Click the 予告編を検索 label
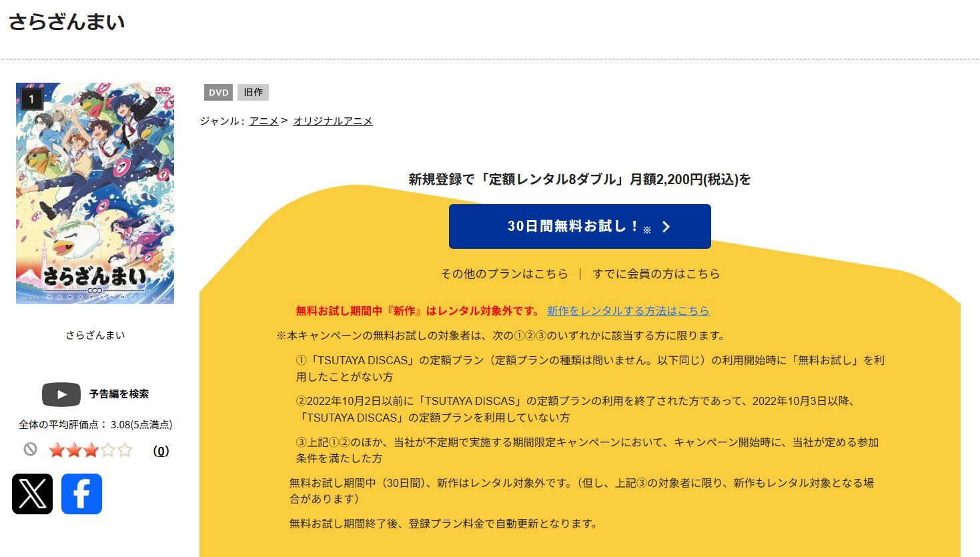The width and height of the screenshot is (980, 557). (118, 394)
